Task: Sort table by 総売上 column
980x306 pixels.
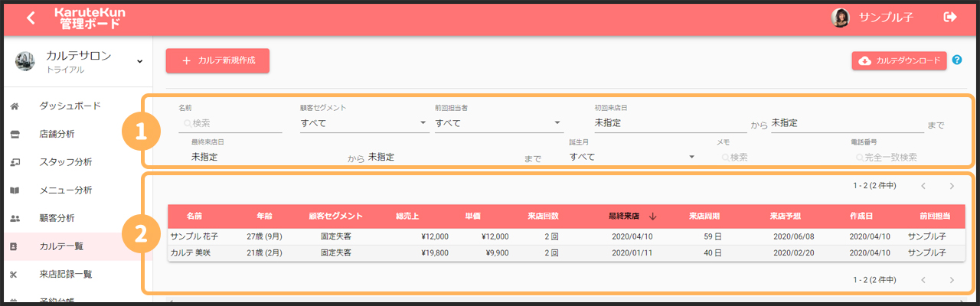Action: 407,216
